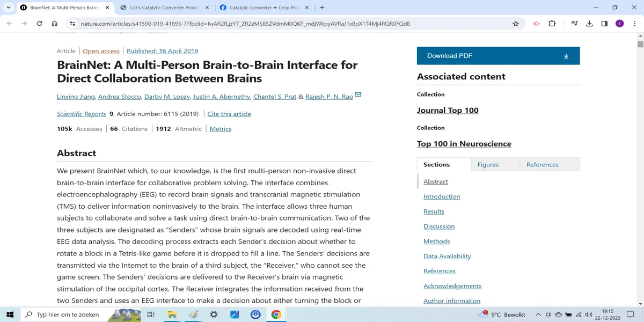Viewport: 644px width, 322px height.
Task: Open the red extension icon in toolbar
Action: pos(536,24)
